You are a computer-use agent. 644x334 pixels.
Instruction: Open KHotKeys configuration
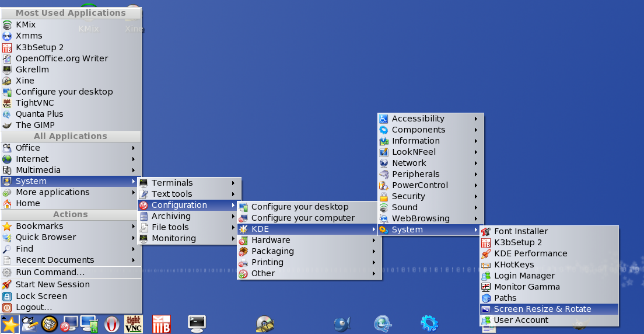[x=549, y=265]
